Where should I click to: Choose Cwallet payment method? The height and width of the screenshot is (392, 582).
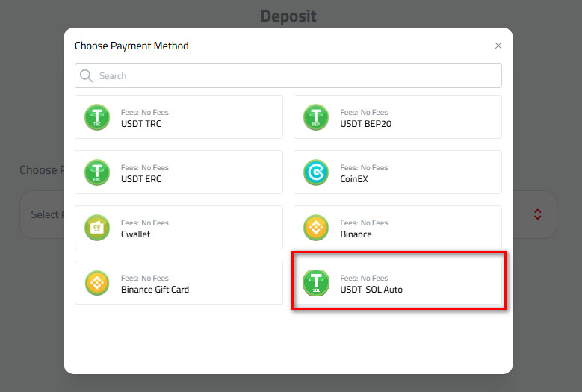(x=179, y=227)
